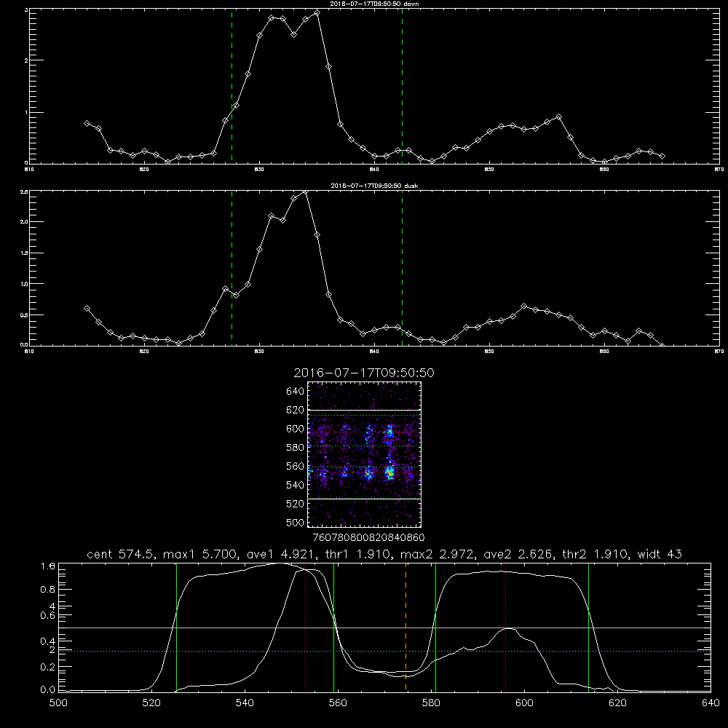Click the orange dashed center line in bottom plot
The image size is (728, 728).
click(x=405, y=628)
